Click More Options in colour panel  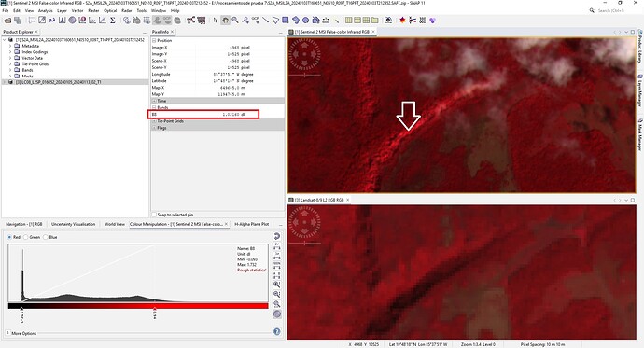point(24,333)
